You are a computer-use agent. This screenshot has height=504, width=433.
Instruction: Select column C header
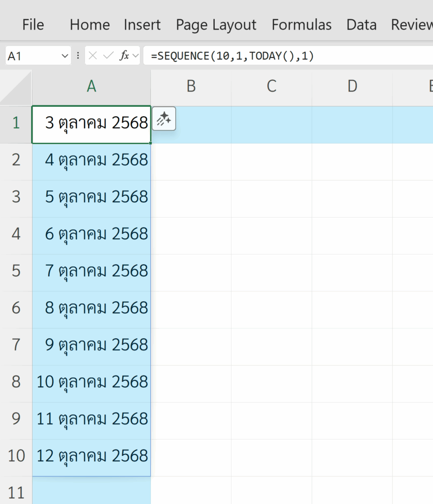pos(271,87)
